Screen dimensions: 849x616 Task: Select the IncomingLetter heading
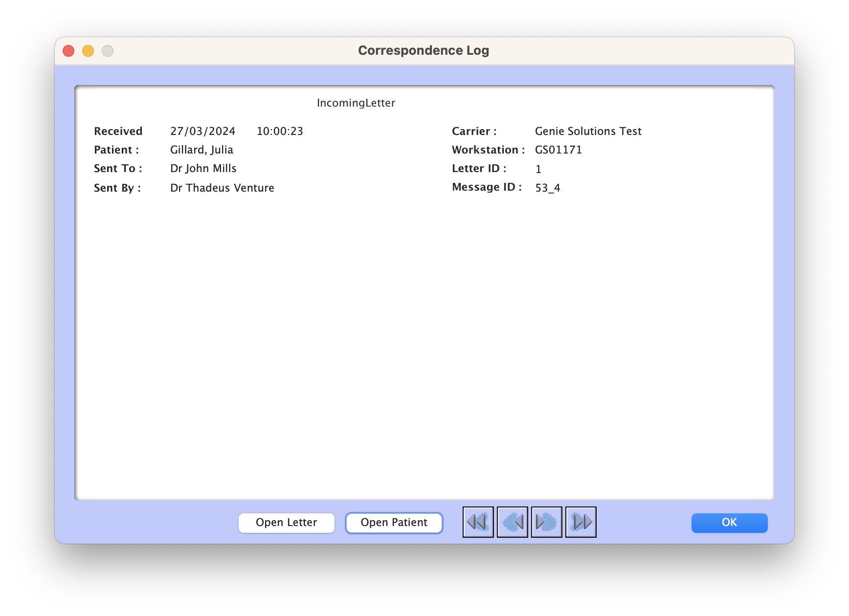(356, 103)
